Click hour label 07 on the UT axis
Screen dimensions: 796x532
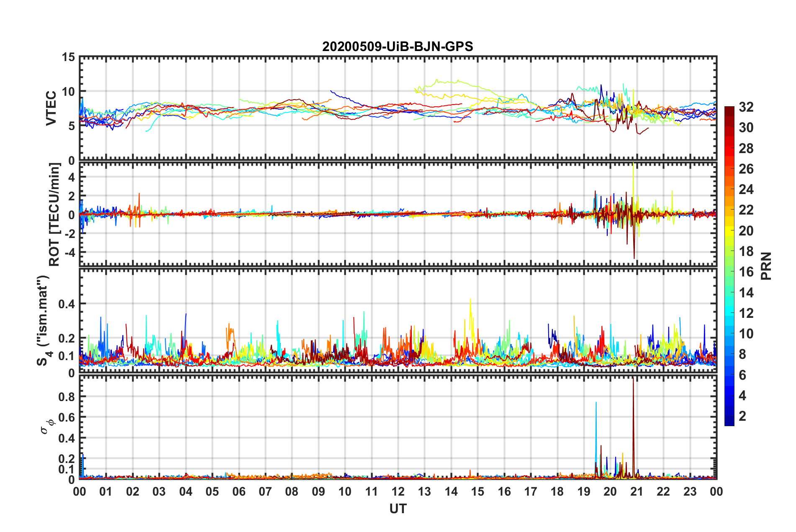265,491
